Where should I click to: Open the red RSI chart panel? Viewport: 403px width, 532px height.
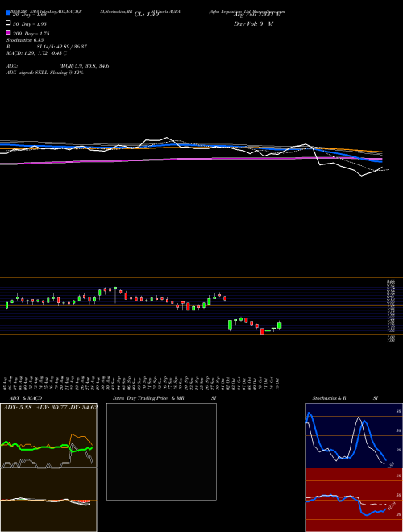[x=354, y=500]
